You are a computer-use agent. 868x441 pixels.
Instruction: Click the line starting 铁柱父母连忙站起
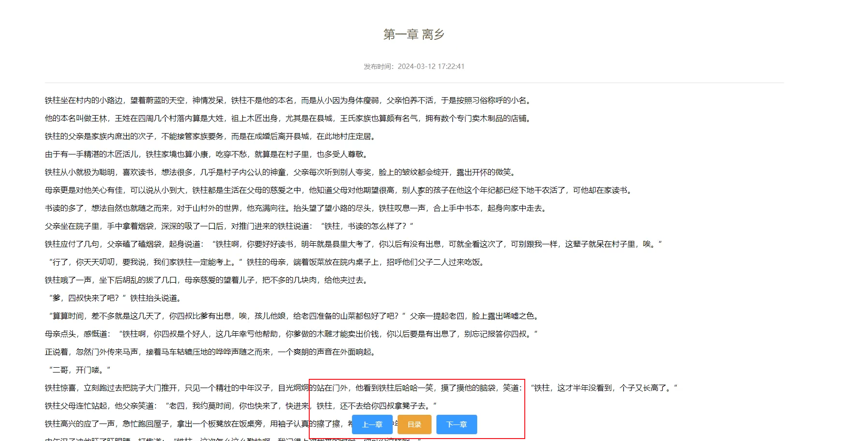point(241,406)
